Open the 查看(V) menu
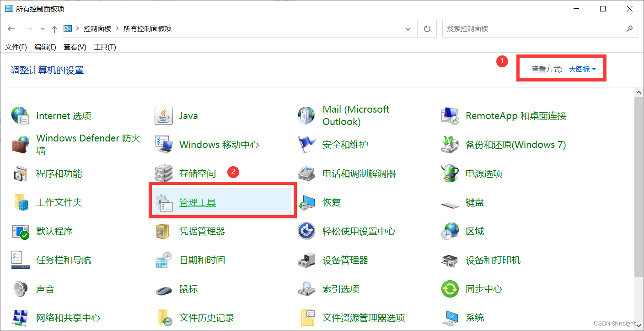Image resolution: width=644 pixels, height=331 pixels. (75, 47)
